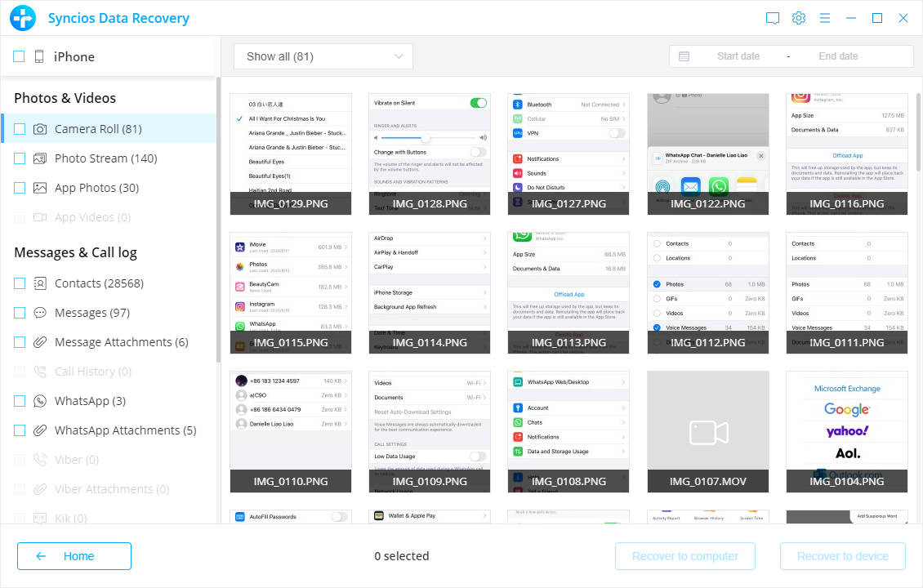Viewport: 923px width, 588px height.
Task: Click the End date field
Action: click(838, 56)
